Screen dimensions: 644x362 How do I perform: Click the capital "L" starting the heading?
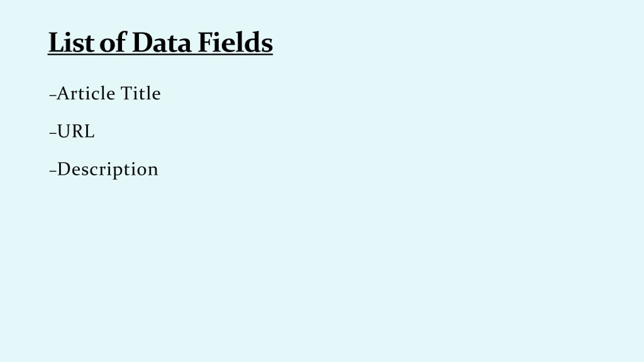[55, 42]
